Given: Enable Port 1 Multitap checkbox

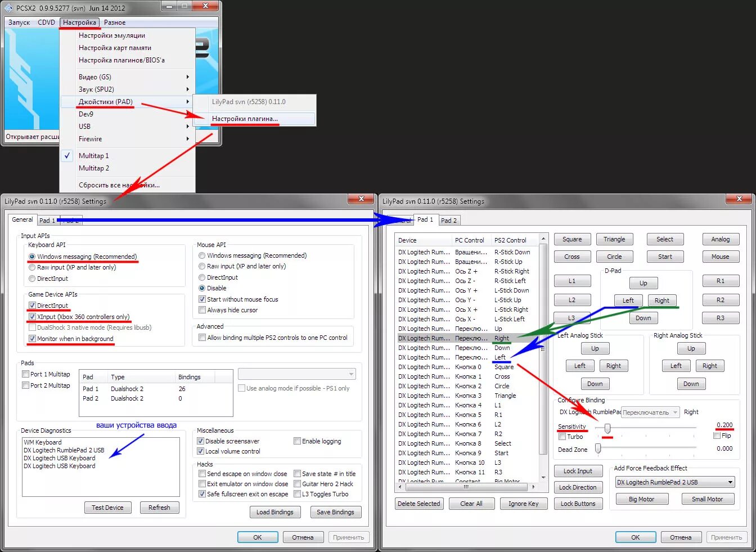Looking at the screenshot, I should point(25,374).
